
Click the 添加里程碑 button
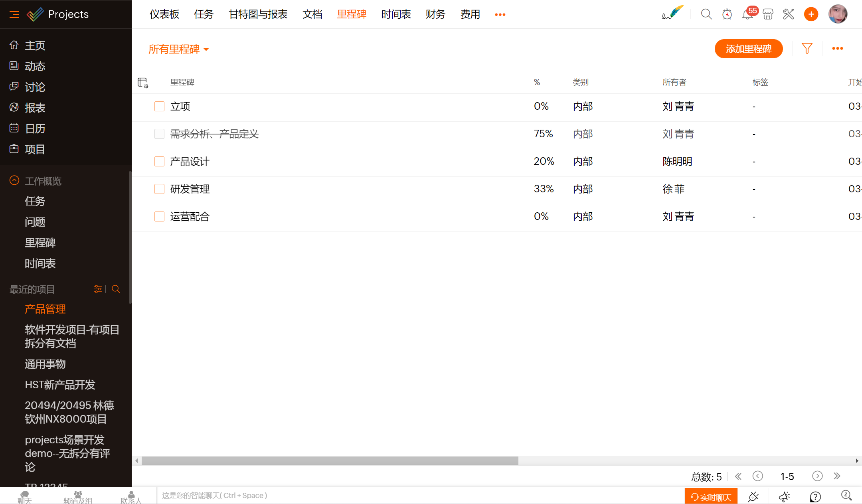click(748, 49)
